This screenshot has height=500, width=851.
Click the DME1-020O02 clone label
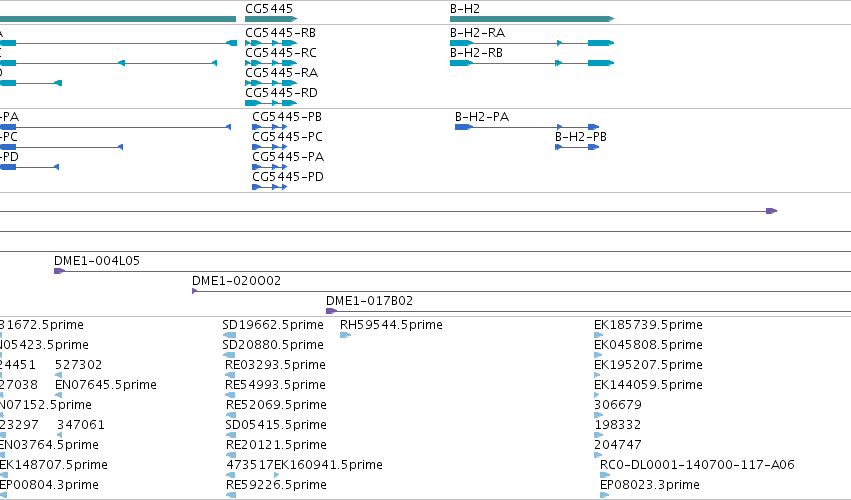[236, 281]
